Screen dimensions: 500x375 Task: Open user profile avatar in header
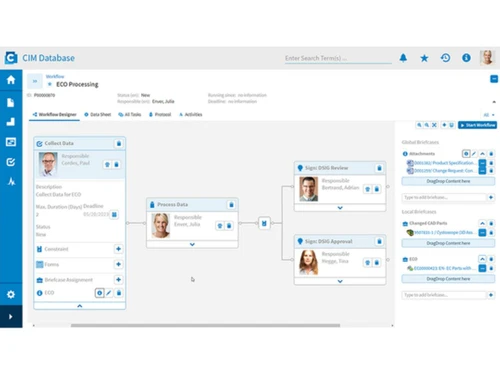coord(487,58)
